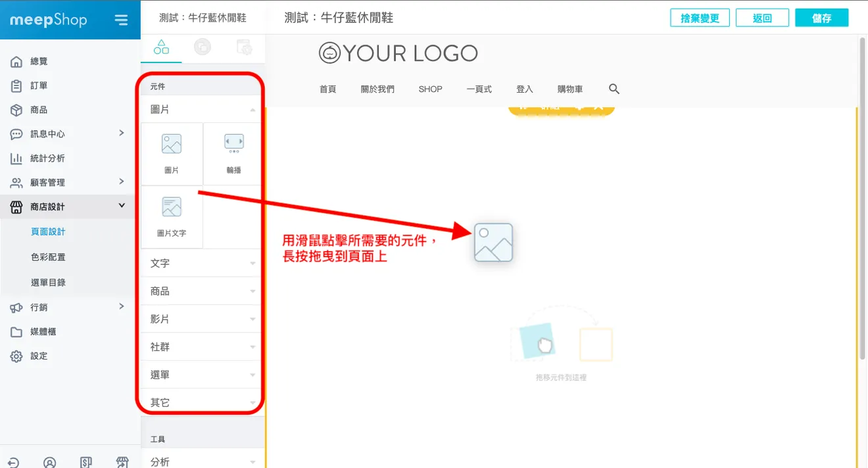
Task: Click 關於我們 in preview navigation
Action: [x=377, y=89]
